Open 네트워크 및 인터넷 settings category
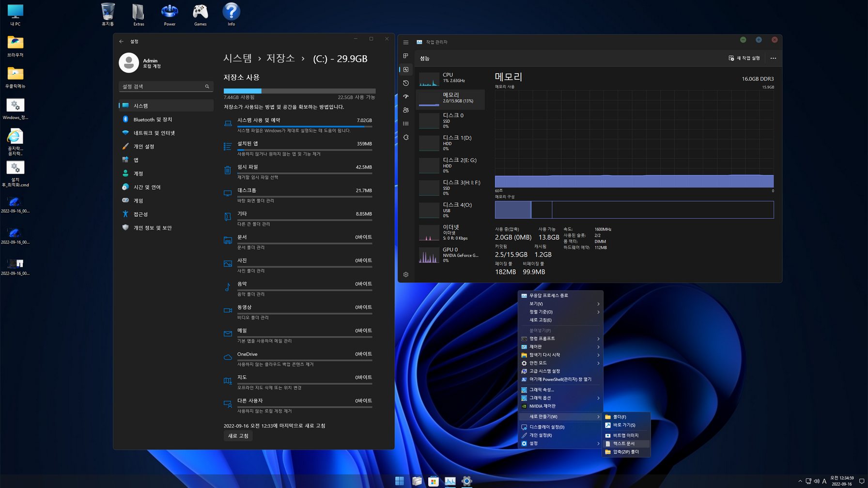Screen dimensions: 868x488 point(166,133)
